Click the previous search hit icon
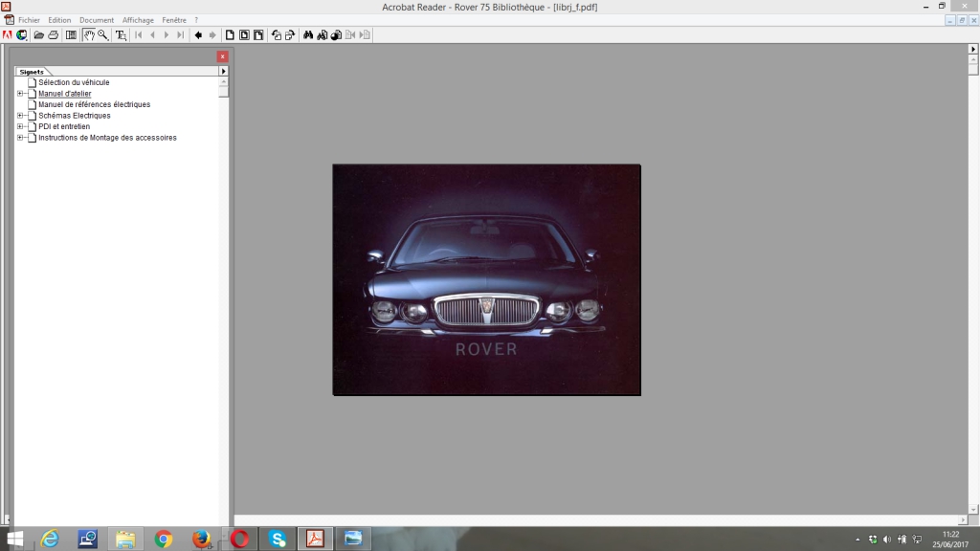 coord(350,35)
